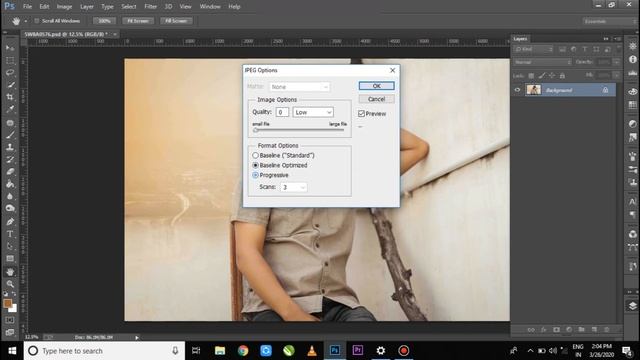This screenshot has width=640, height=360.
Task: Select the Hand tool in toolbox
Action: [10, 272]
